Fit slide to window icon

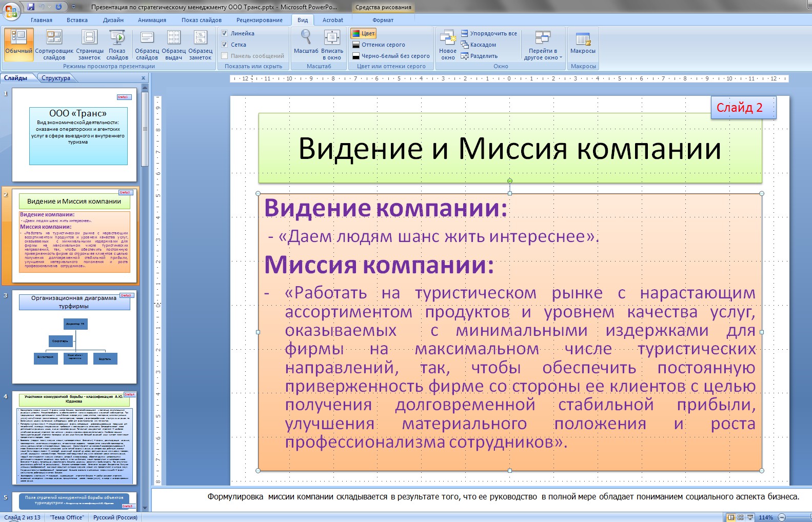332,45
